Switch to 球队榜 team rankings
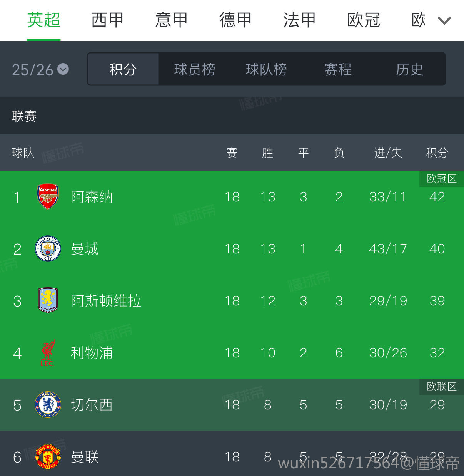The width and height of the screenshot is (464, 476). tap(266, 69)
